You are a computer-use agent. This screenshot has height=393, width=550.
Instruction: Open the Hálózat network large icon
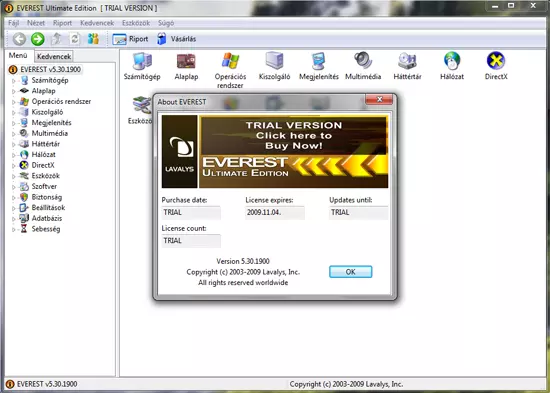452,66
